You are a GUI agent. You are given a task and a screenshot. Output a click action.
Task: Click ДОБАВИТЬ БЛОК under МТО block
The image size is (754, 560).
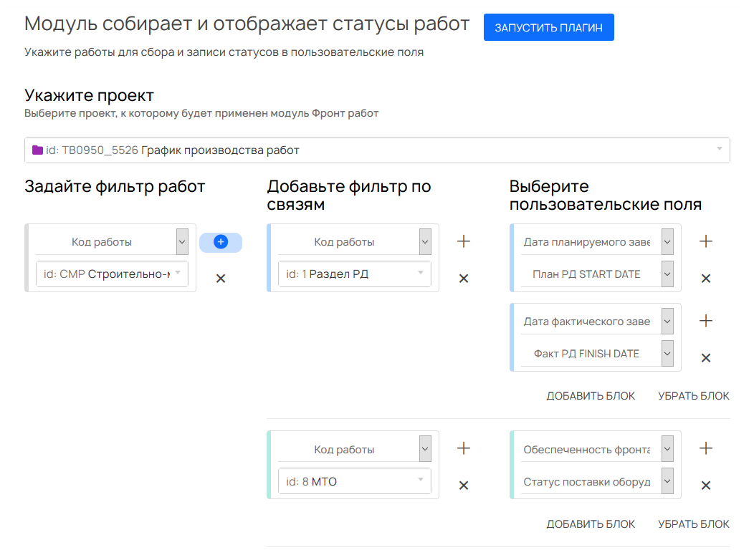[x=591, y=524]
